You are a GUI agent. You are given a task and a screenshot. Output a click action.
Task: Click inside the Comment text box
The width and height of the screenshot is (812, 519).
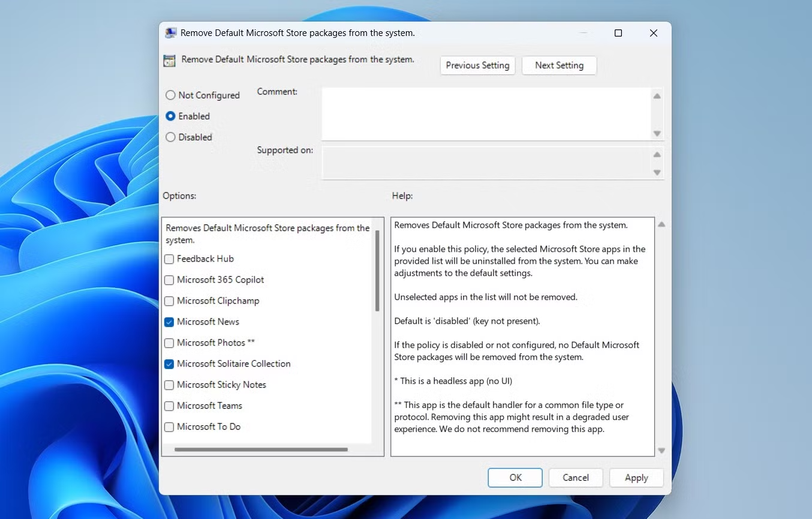(x=486, y=114)
